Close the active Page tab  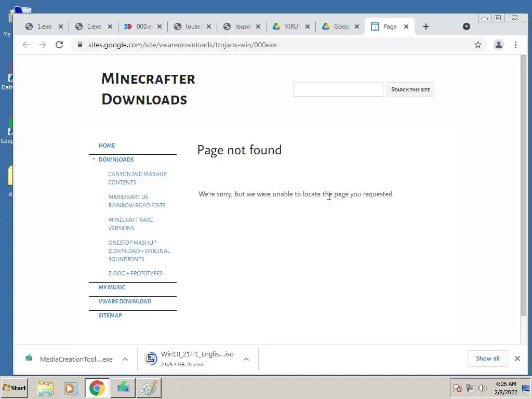tap(406, 26)
